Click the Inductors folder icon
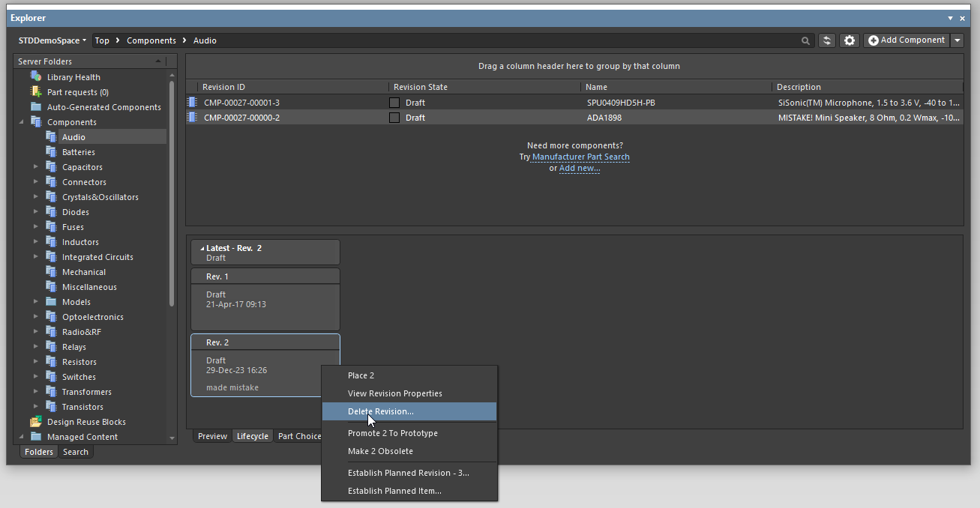This screenshot has width=980, height=508. point(51,241)
